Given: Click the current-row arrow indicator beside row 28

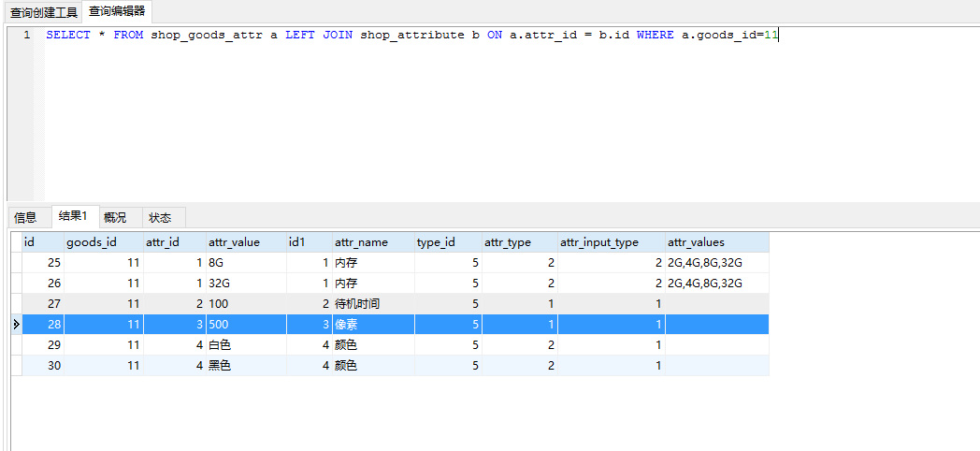Looking at the screenshot, I should click(15, 324).
